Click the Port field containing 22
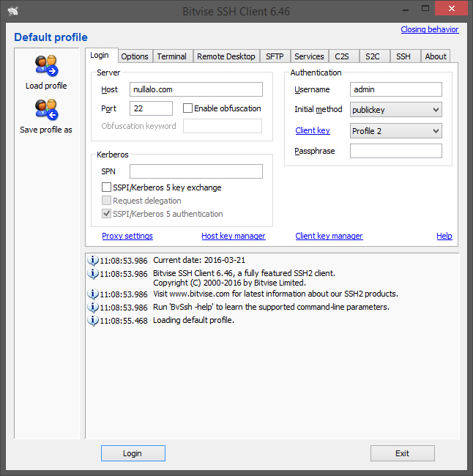473x476 pixels. point(151,108)
